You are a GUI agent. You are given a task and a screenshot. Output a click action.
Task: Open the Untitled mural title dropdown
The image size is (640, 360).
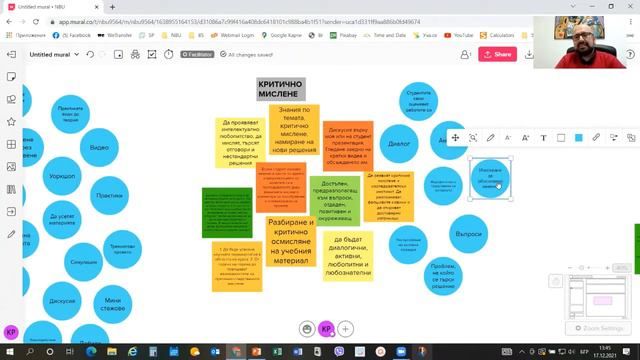[54, 54]
